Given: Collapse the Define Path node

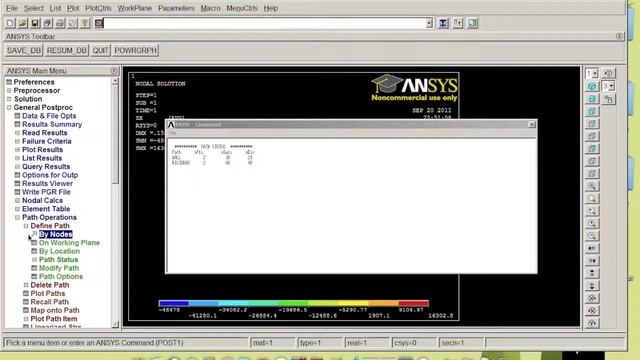Looking at the screenshot, I should tap(26, 226).
